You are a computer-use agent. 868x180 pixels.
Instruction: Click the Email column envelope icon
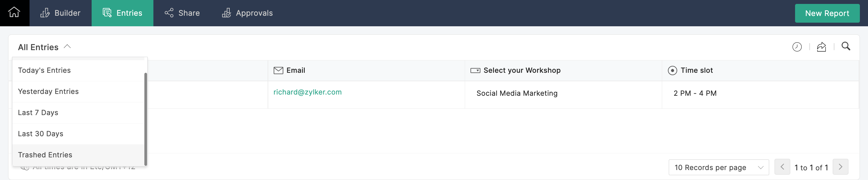point(278,70)
